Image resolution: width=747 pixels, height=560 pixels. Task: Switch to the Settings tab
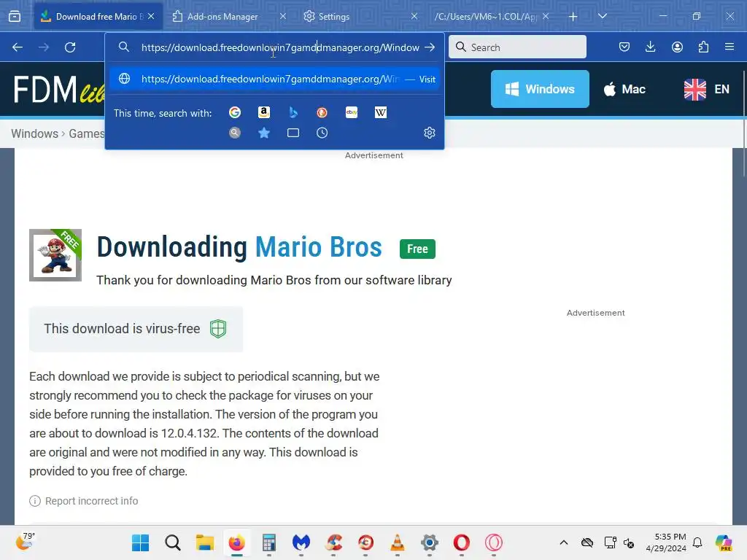(333, 16)
